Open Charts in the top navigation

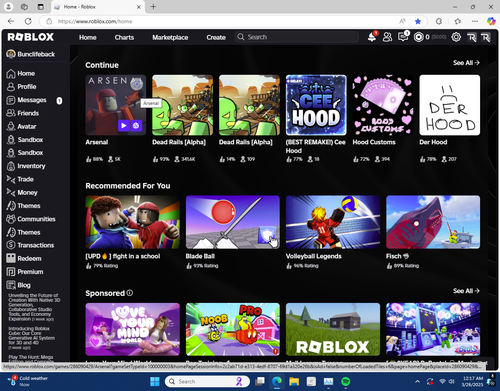124,37
